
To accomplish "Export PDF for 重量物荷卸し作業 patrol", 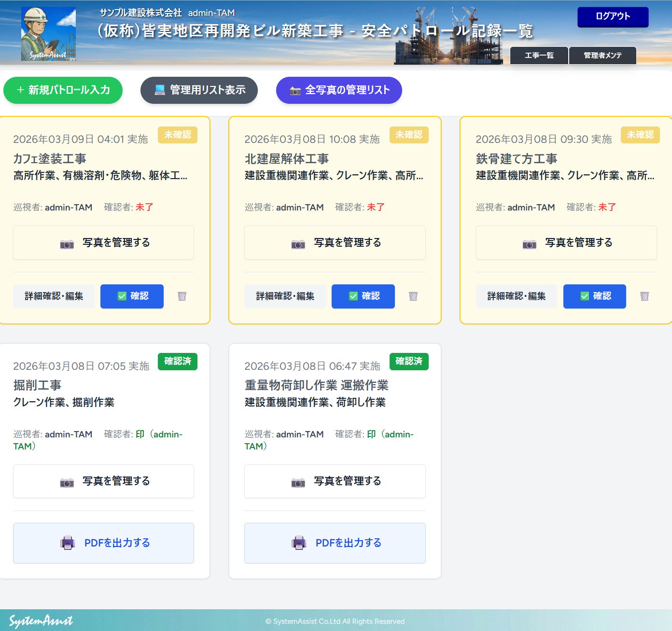I will tap(335, 543).
